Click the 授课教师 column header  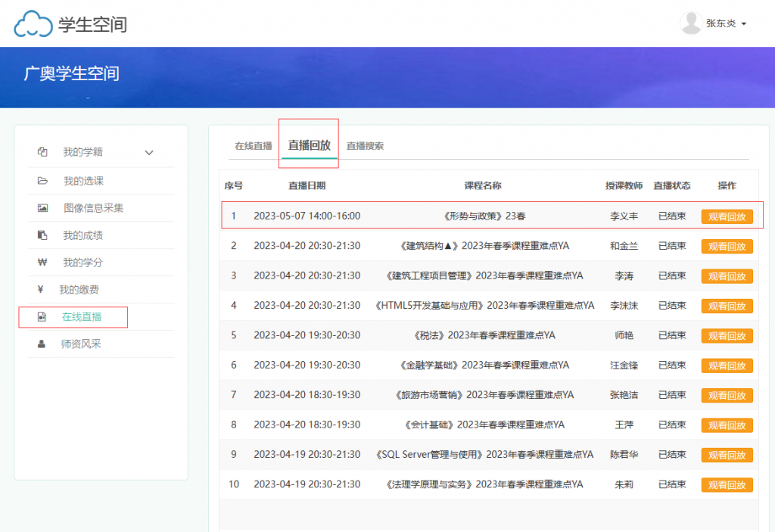click(624, 186)
